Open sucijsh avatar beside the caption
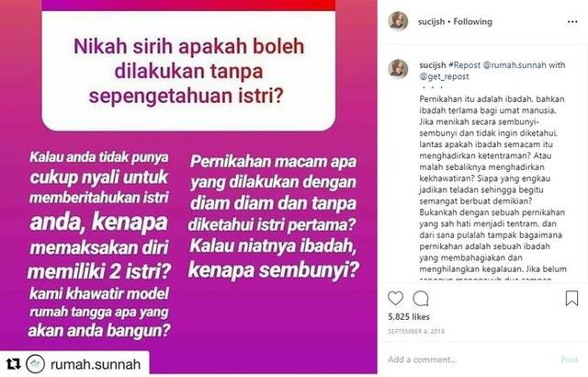The image size is (588, 377). pos(398,69)
